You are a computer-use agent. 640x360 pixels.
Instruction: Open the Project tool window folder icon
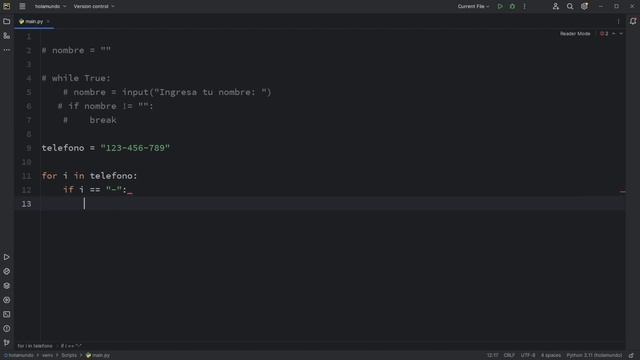click(7, 21)
